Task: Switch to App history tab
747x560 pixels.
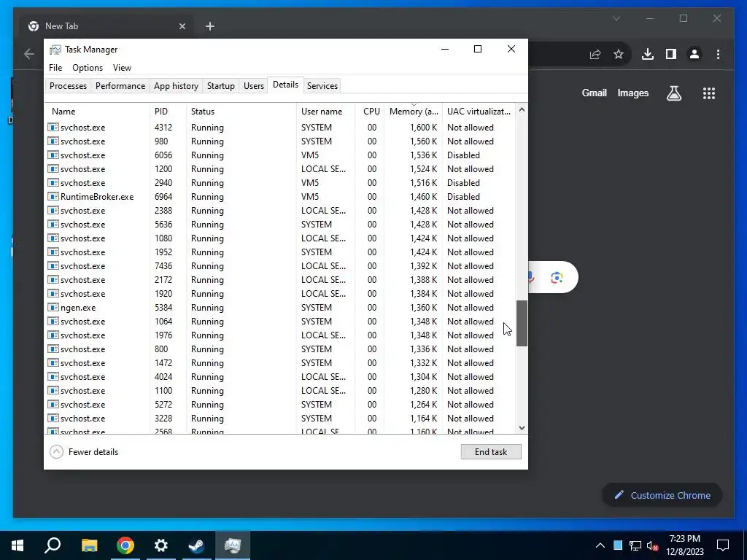Action: coord(176,86)
